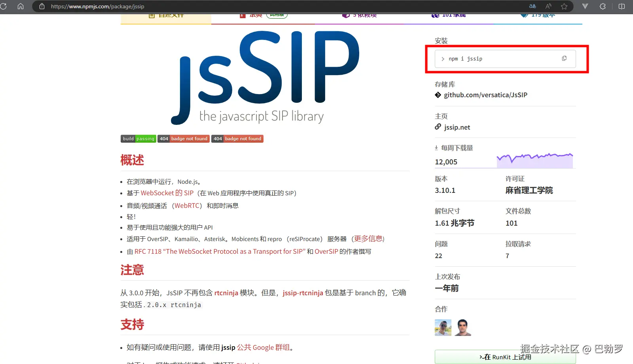Click the 在 RunKit 上试用 button

coord(505,356)
